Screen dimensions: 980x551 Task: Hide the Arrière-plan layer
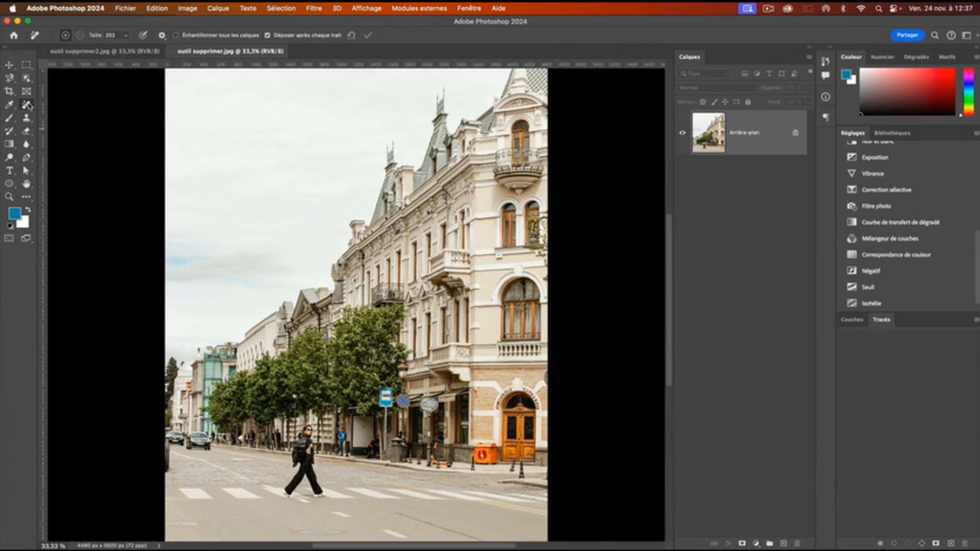click(x=682, y=132)
